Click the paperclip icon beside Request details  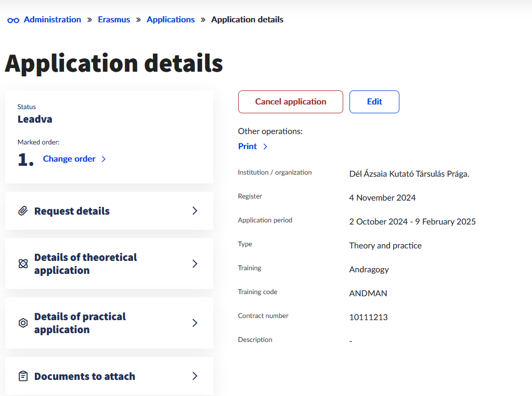(x=23, y=211)
